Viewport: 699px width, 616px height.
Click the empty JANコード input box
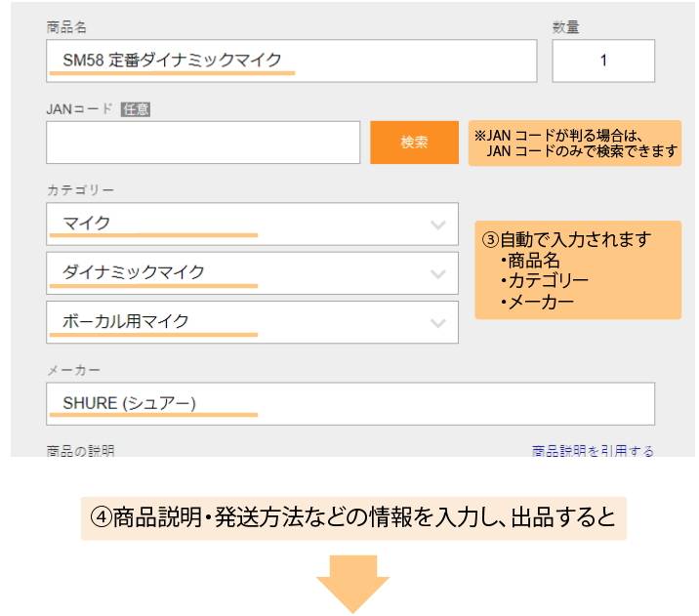pos(203,143)
